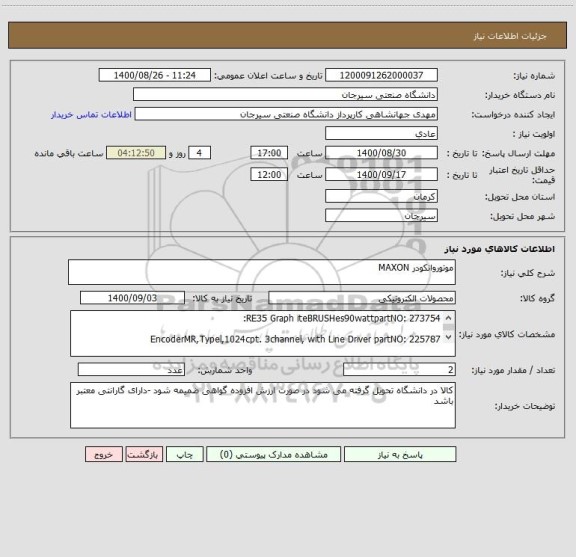Click the announcement date field 1400/08/26 - 11:24
The height and width of the screenshot is (557, 576).
(155, 75)
